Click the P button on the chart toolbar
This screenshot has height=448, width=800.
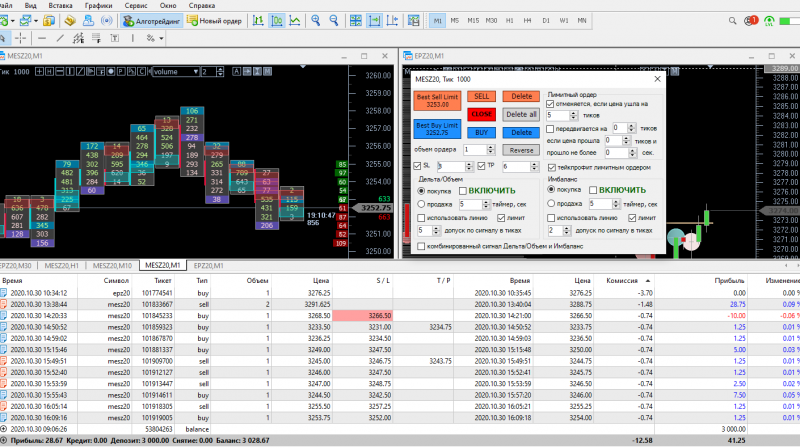pyautogui.click(x=121, y=71)
